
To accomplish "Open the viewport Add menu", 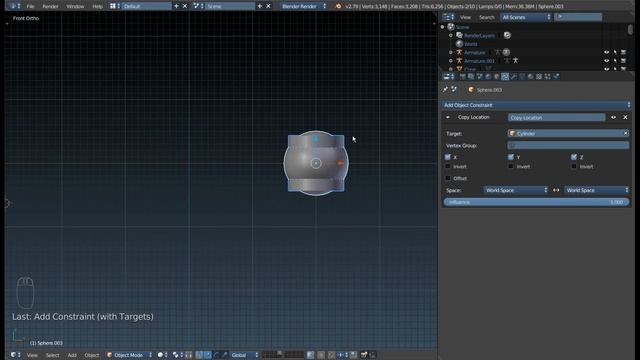I will coord(72,355).
